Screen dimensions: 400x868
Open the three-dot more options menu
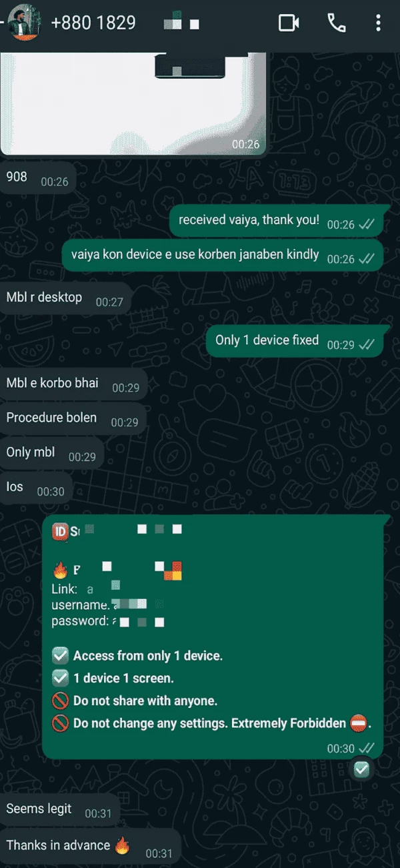click(x=378, y=23)
